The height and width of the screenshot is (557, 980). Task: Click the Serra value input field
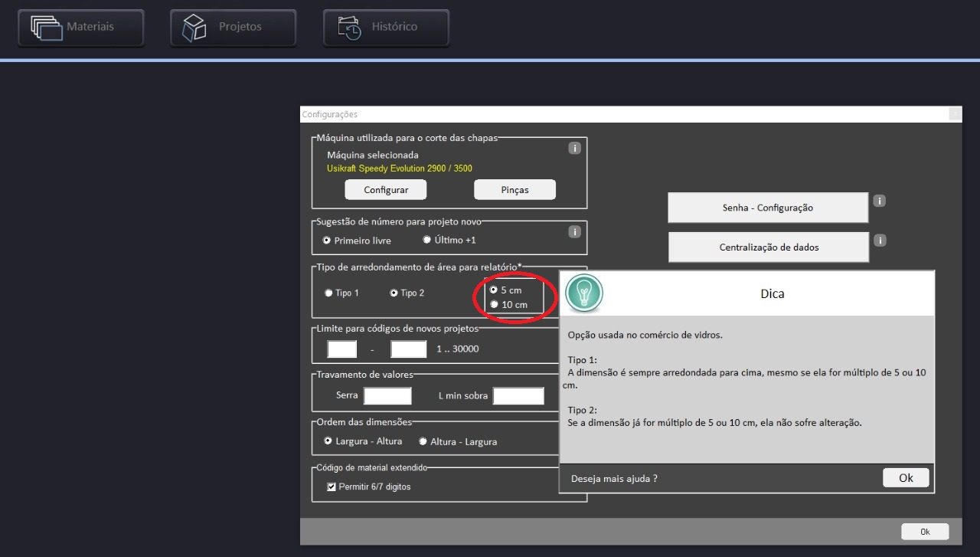387,396
